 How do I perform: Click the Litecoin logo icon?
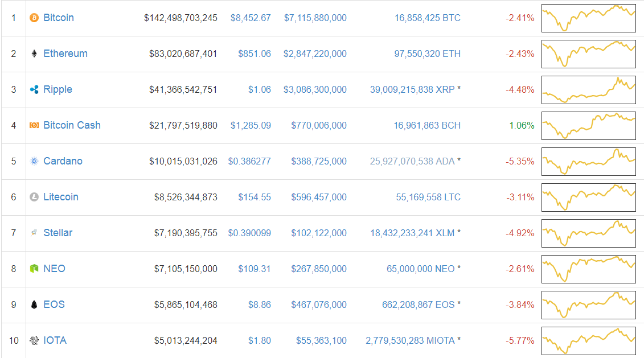tap(34, 197)
